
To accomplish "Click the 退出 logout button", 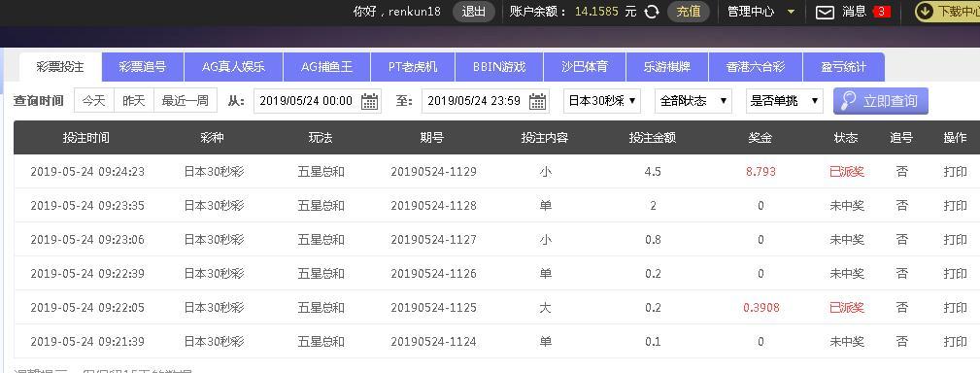I will pos(474,12).
